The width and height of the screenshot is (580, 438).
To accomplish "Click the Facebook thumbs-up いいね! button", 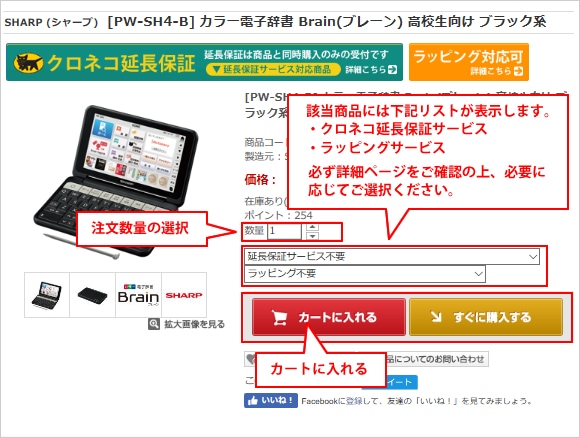I will [x=271, y=401].
